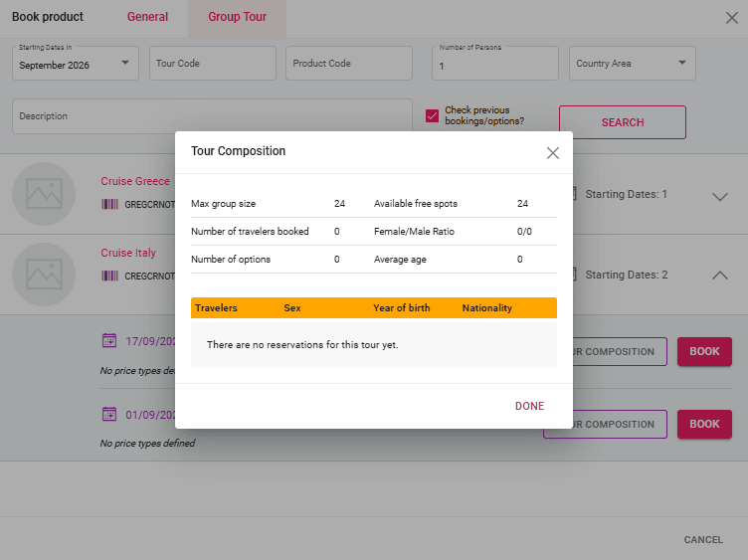Click the Cruise Greece image placeholder

(x=44, y=194)
